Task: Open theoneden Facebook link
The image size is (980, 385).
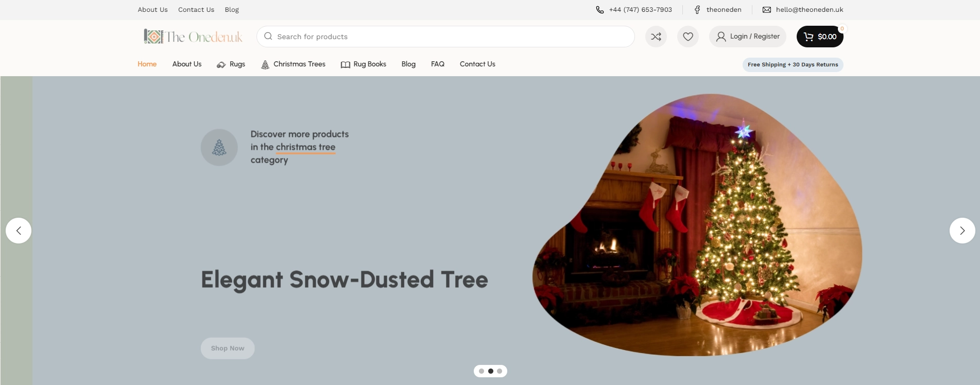Action: pos(724,10)
